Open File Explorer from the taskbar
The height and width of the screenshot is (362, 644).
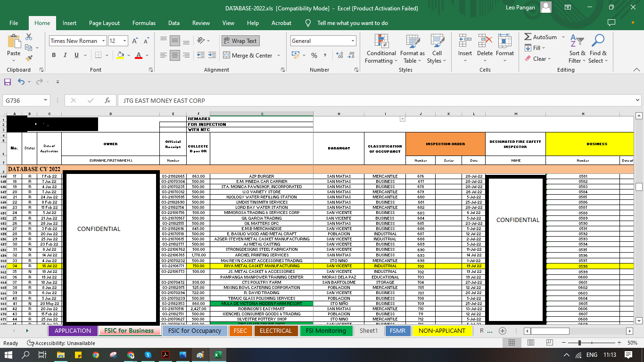(60, 354)
